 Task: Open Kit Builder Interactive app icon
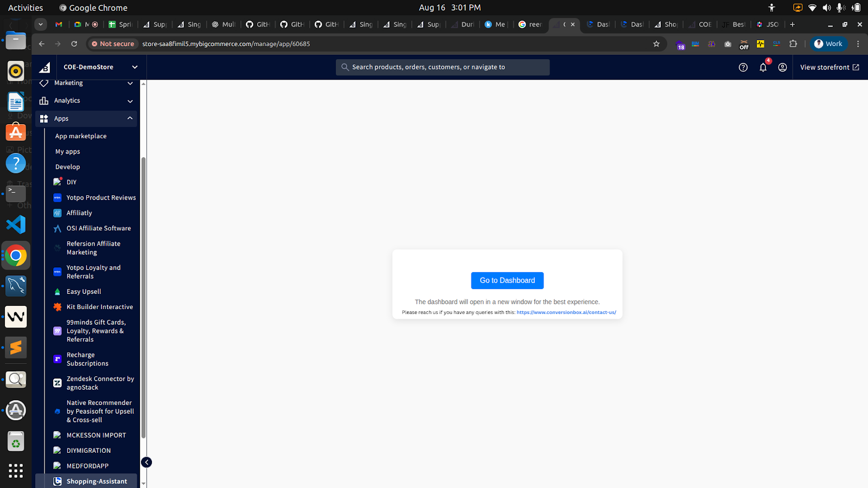[x=58, y=307]
